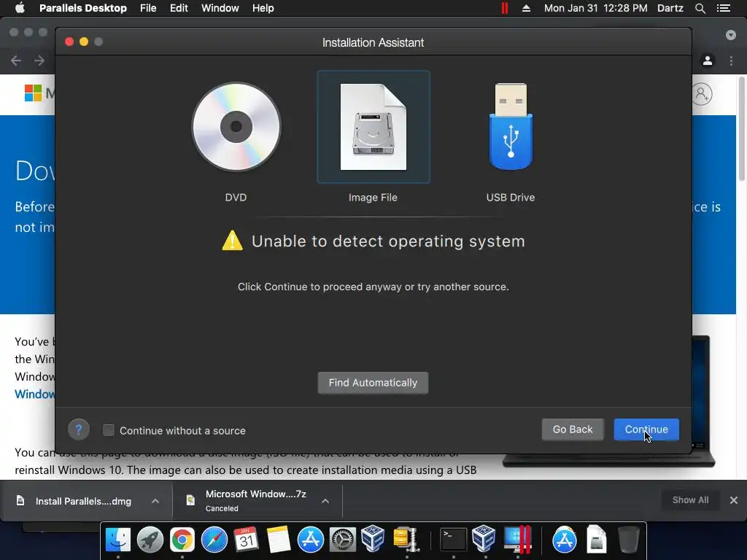Expand options for Microsoft Window 7z download
Screen dimensions: 747x560
[x=325, y=501]
